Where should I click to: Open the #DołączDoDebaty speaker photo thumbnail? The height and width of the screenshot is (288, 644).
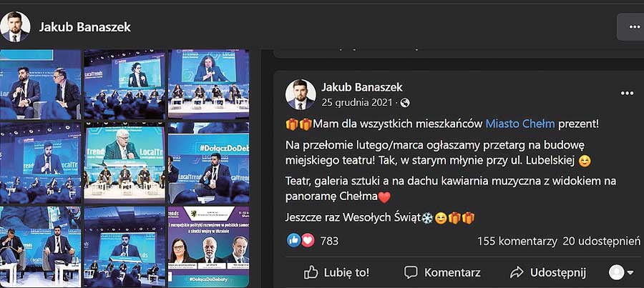click(x=208, y=162)
